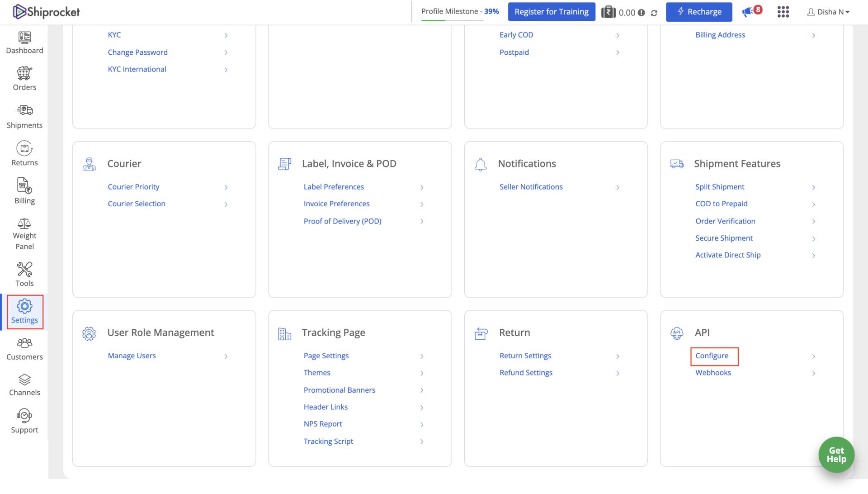The image size is (868, 494).
Task: Open NPS Report link
Action: coord(323,424)
